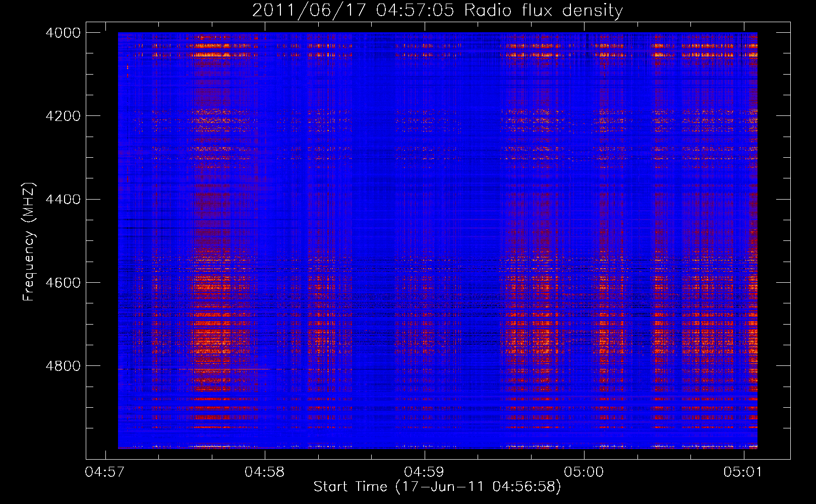Click the 4000 frequency tick label

(x=63, y=33)
